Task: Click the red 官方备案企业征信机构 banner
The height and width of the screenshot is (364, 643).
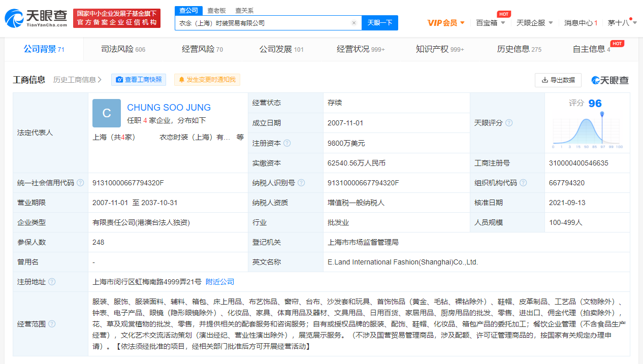Action: click(x=117, y=18)
